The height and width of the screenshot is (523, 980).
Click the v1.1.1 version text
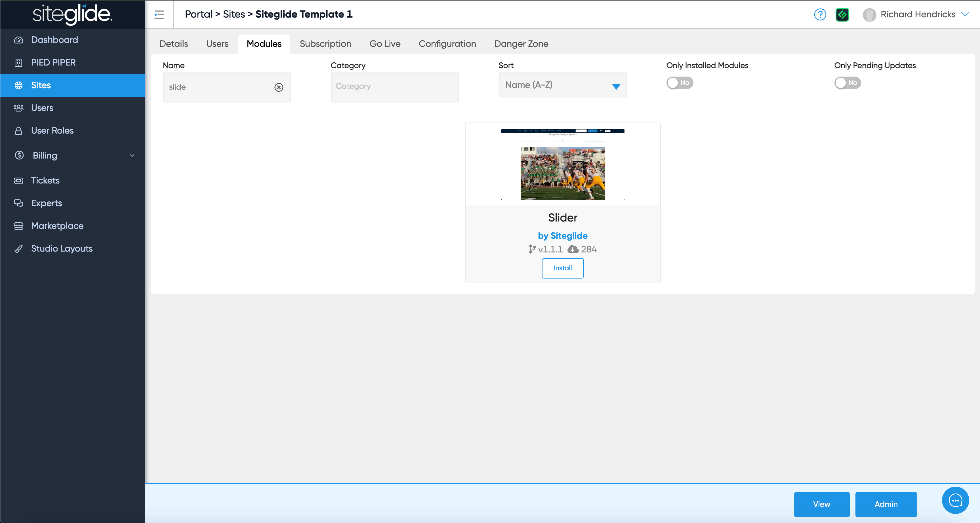point(550,249)
